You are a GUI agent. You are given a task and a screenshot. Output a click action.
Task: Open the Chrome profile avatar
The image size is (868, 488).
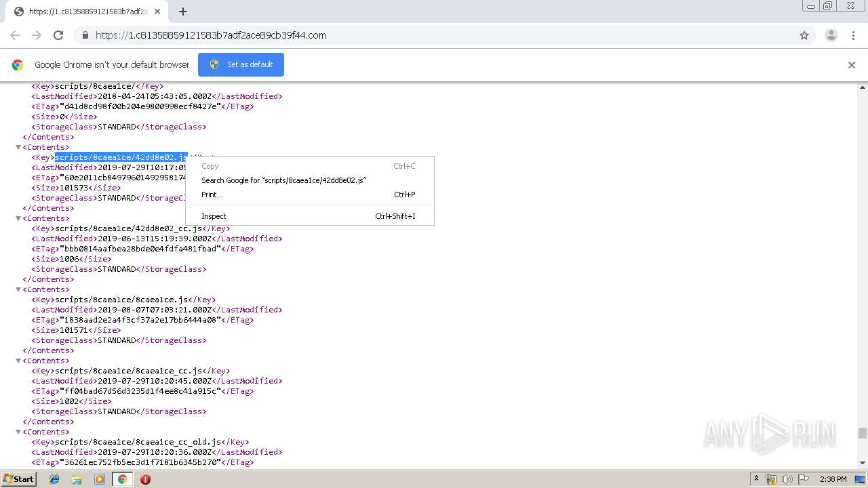click(x=831, y=35)
